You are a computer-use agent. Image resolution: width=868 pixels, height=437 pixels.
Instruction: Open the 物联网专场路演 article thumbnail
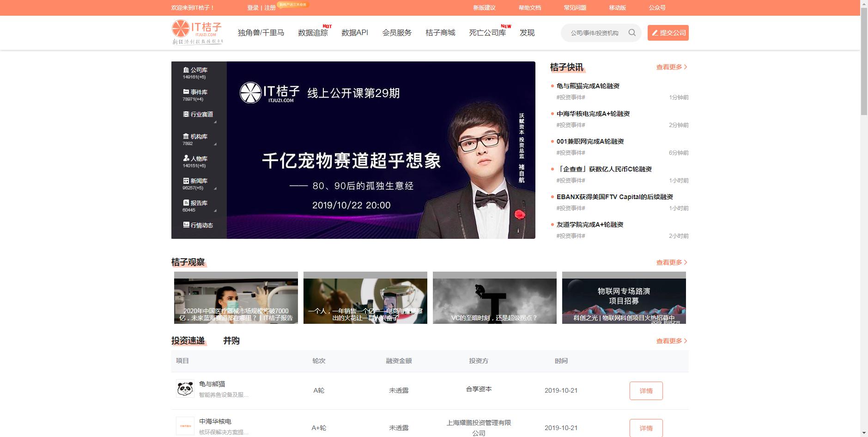click(x=624, y=297)
